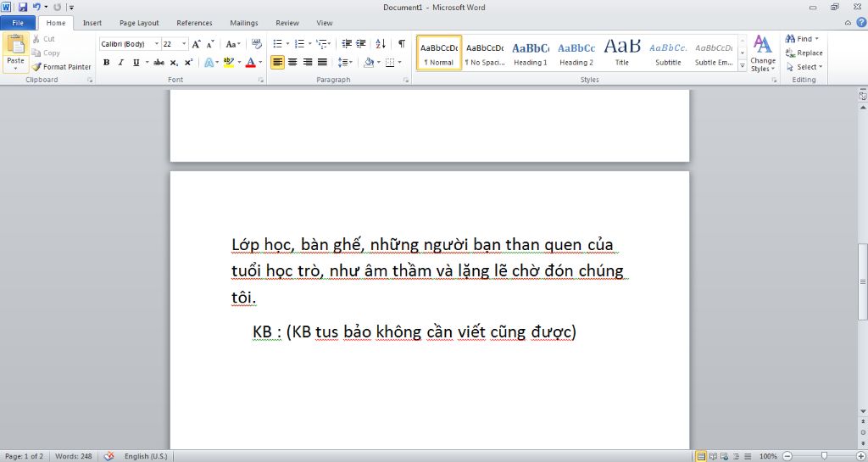868x462 pixels.
Task: Open the File tab
Action: point(18,23)
